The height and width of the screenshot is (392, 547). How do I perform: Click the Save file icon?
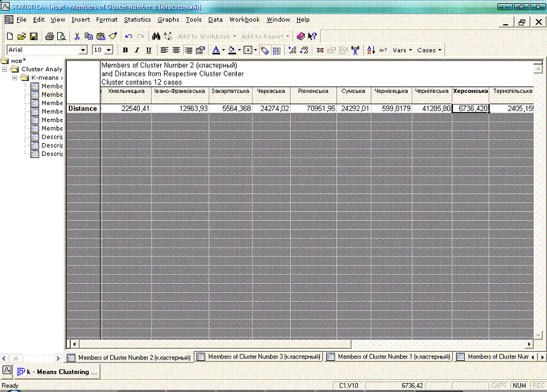34,36
